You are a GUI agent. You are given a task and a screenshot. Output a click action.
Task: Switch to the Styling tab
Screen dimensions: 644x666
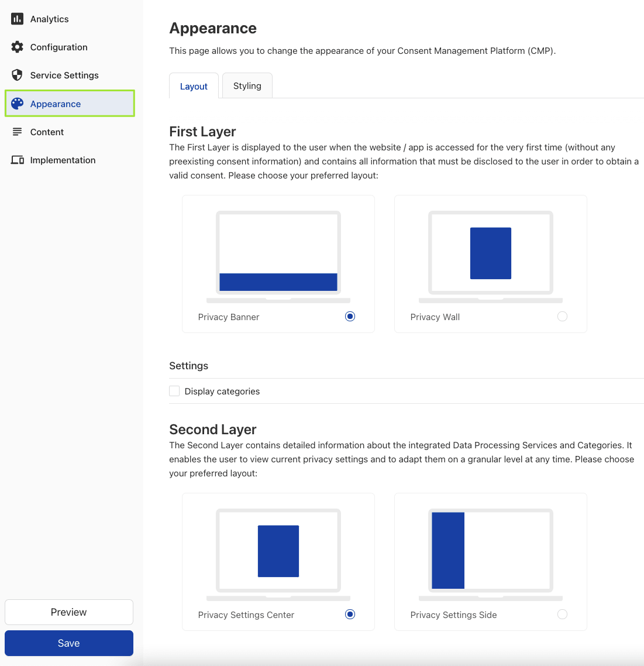point(247,86)
